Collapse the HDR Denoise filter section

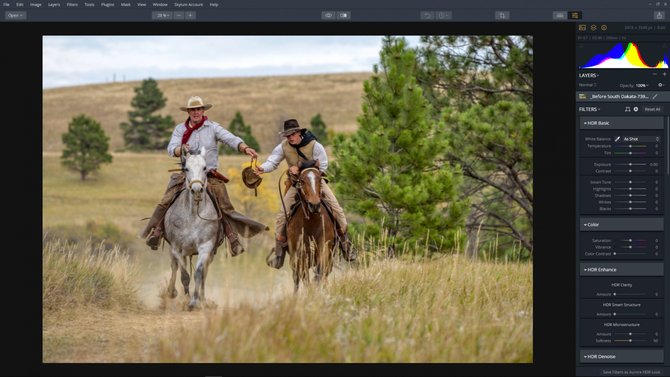[622, 356]
